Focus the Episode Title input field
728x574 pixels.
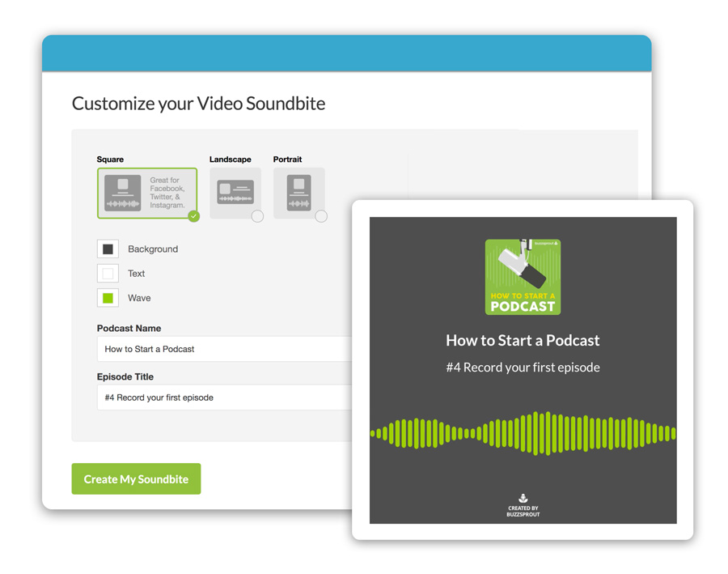click(225, 398)
